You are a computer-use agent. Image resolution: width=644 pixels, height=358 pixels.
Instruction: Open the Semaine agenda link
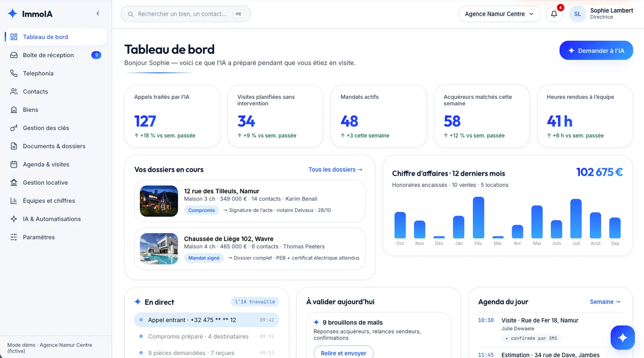605,302
